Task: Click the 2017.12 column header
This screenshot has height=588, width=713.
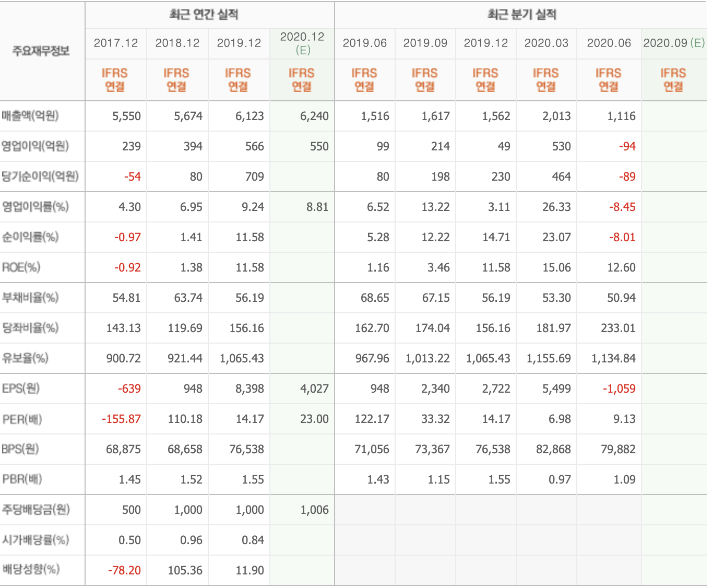Action: [116, 43]
